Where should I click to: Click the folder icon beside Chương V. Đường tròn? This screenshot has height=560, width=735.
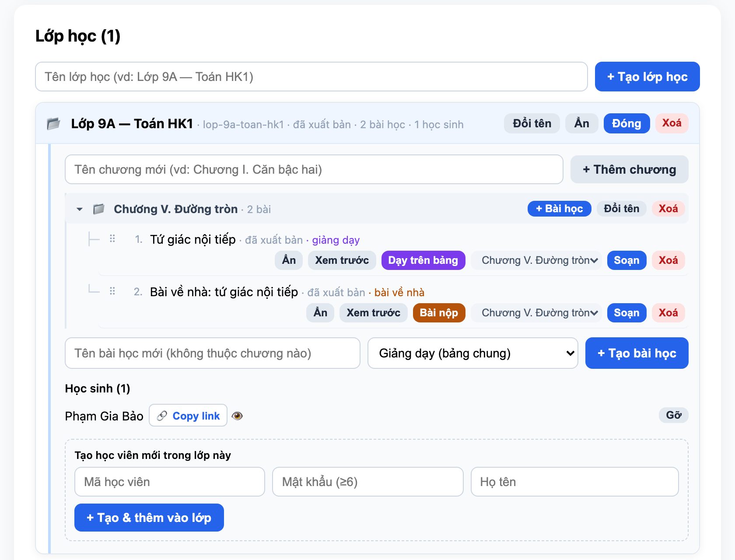pos(99,209)
